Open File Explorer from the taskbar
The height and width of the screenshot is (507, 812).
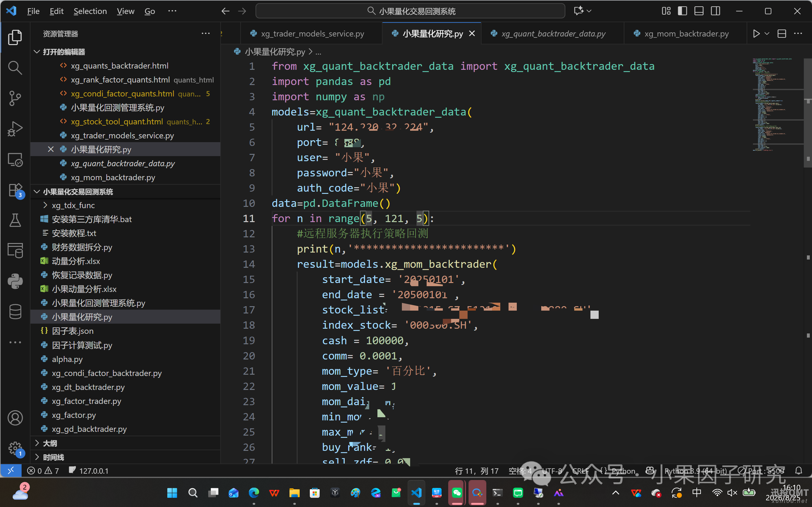(294, 493)
